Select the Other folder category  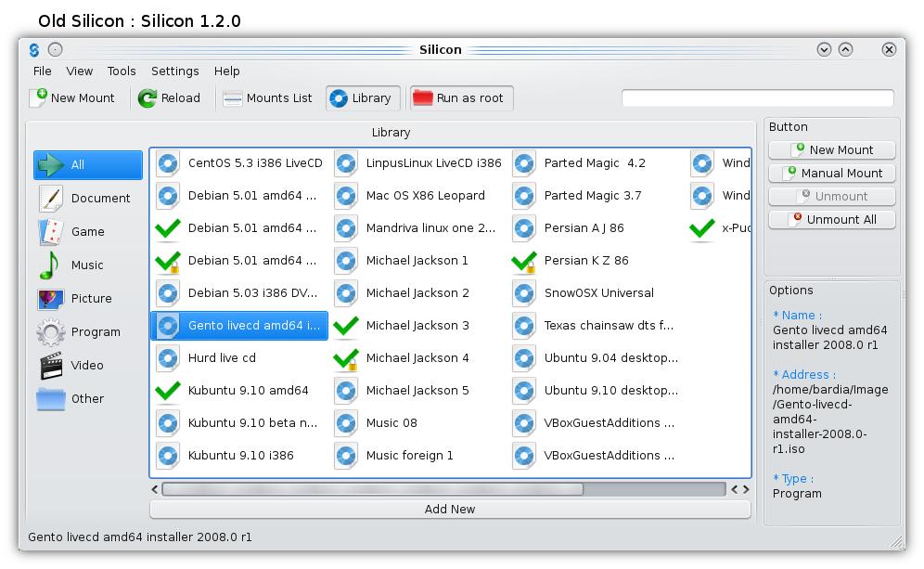pyautogui.click(x=88, y=398)
